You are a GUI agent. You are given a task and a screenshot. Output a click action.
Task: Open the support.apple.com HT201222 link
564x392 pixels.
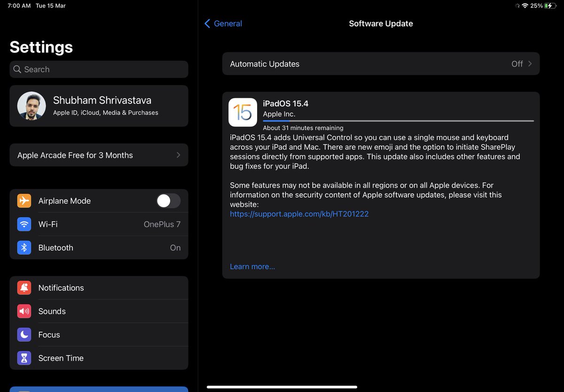pyautogui.click(x=299, y=214)
